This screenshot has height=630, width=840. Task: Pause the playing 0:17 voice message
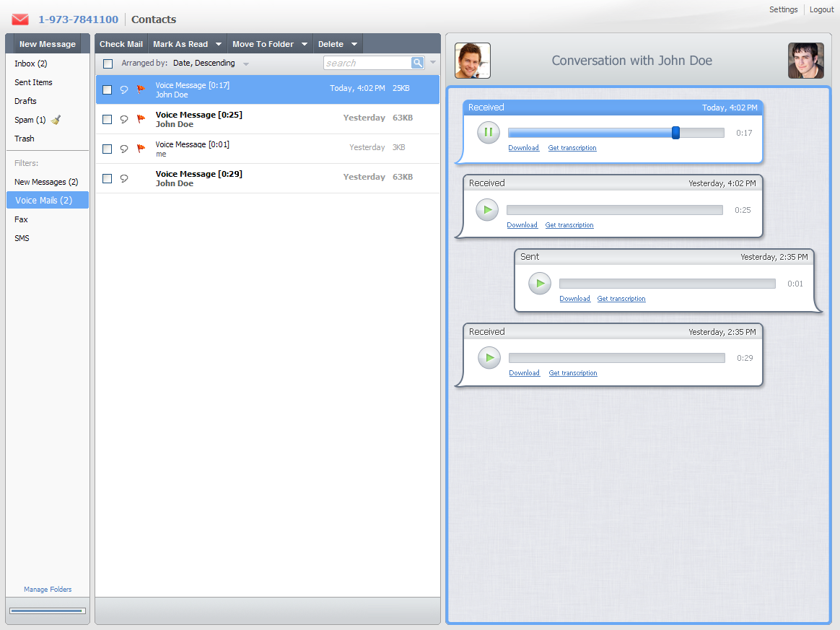click(x=489, y=132)
